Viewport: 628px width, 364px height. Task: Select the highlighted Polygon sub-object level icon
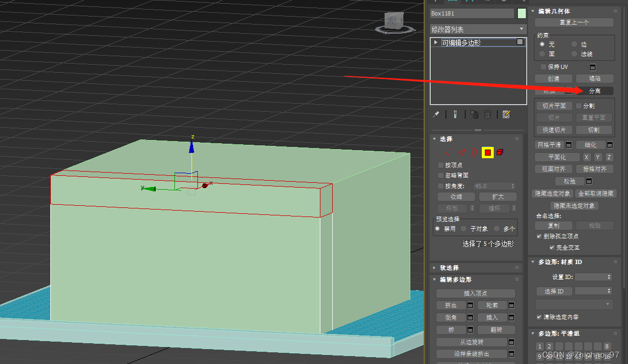pyautogui.click(x=487, y=152)
